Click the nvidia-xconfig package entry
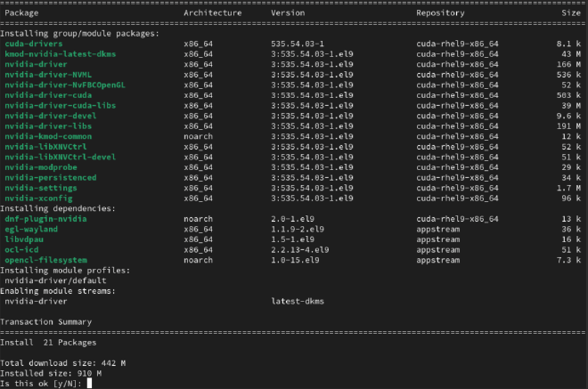This screenshot has height=389, width=588. pos(38,199)
